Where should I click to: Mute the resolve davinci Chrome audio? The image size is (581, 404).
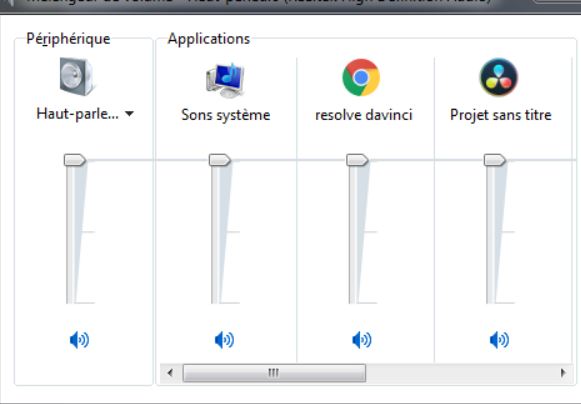362,340
